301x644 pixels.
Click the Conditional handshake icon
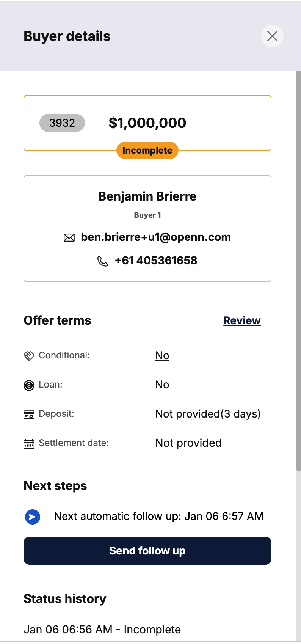[x=29, y=356]
